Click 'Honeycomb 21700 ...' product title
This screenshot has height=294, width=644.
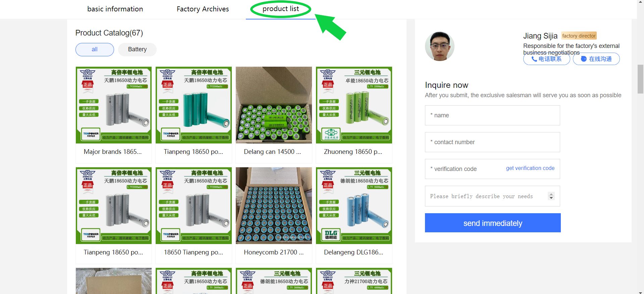274,252
